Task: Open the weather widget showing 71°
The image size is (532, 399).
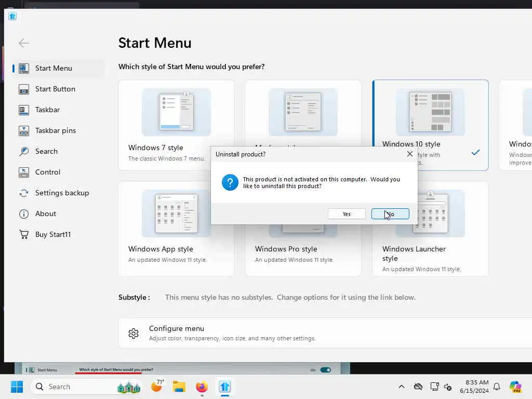Action: pos(157,387)
